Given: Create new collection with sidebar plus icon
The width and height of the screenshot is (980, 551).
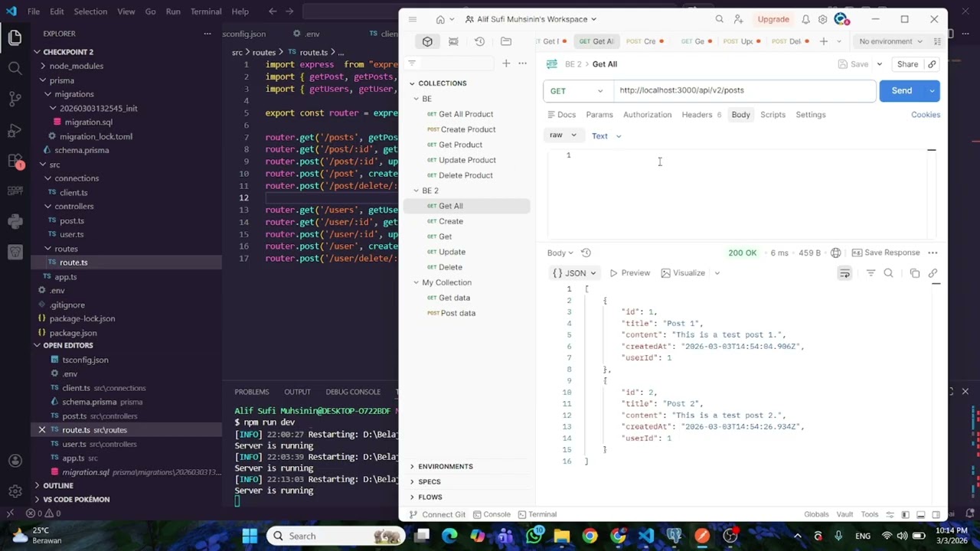Looking at the screenshot, I should coord(506,64).
